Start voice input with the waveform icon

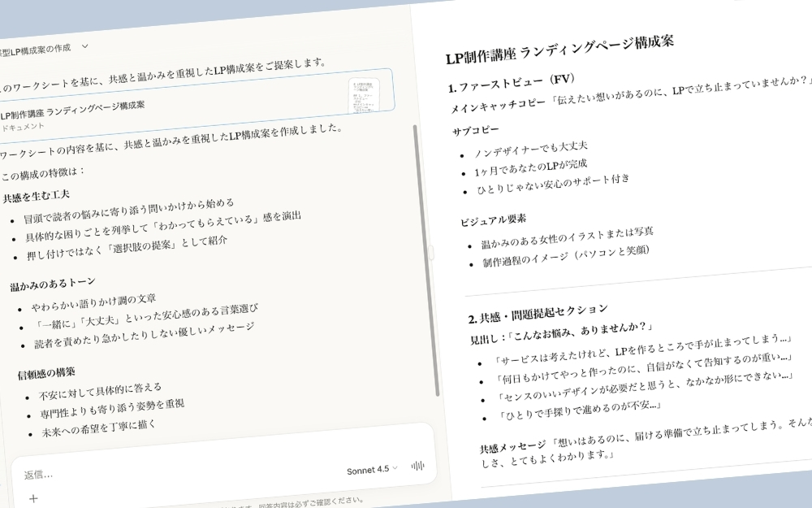pos(419,466)
